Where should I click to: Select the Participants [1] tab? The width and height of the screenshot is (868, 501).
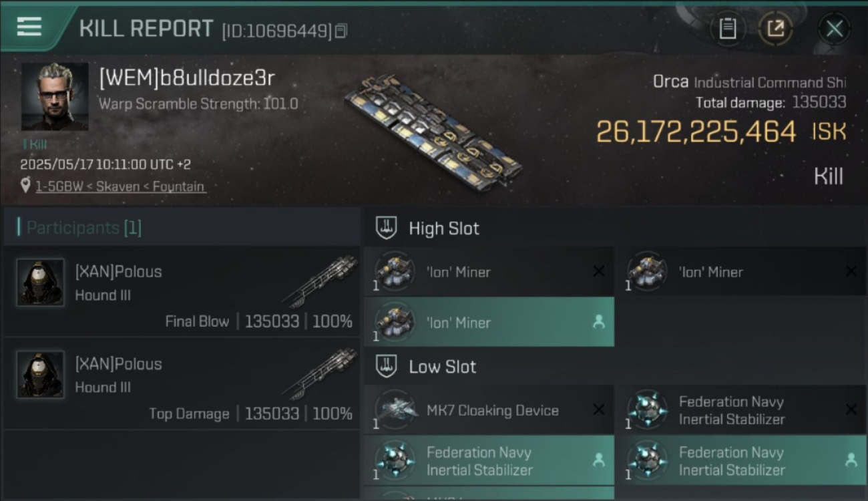(83, 228)
